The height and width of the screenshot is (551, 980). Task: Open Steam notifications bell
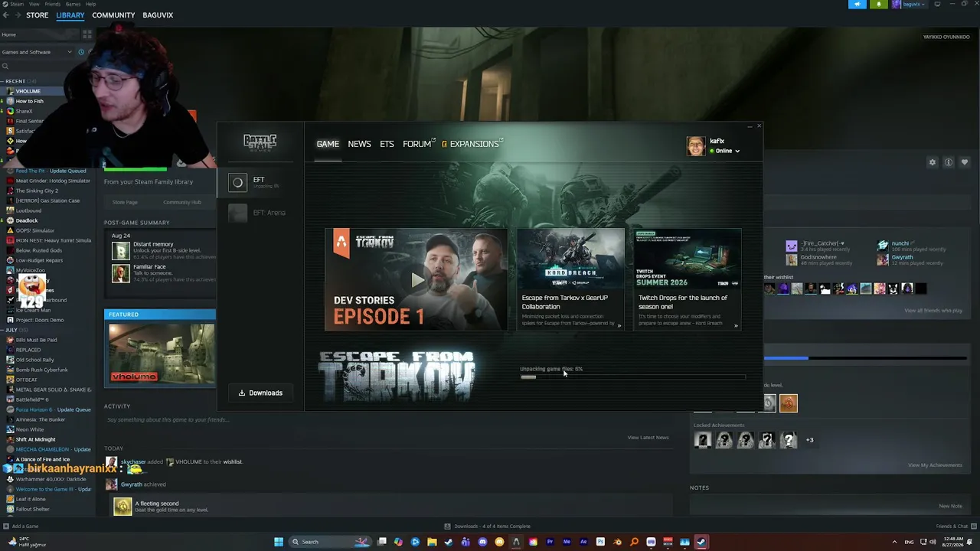click(x=878, y=4)
